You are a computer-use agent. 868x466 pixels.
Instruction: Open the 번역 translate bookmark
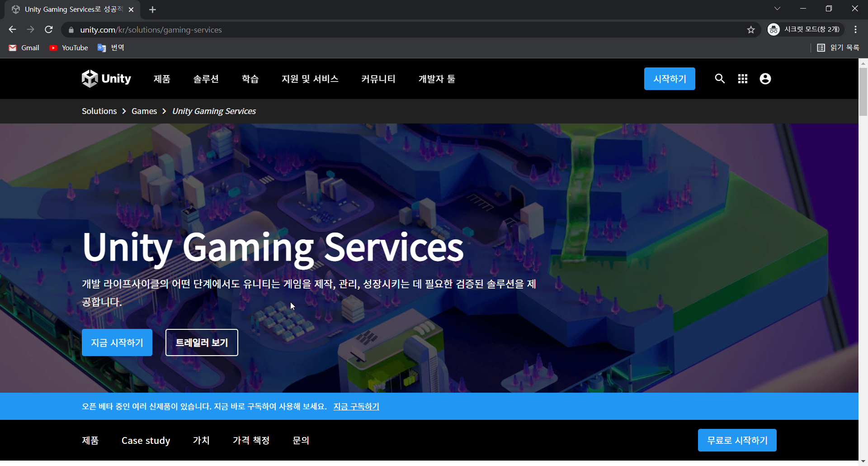pyautogui.click(x=111, y=48)
